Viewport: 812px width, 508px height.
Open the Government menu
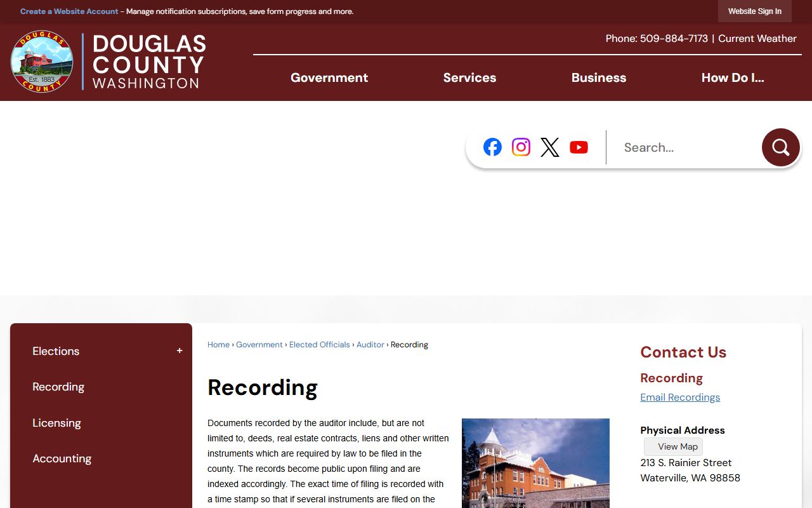tap(329, 77)
